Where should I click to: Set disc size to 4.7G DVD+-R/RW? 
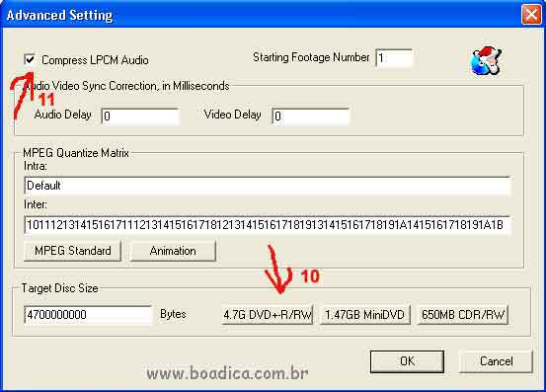point(268,315)
